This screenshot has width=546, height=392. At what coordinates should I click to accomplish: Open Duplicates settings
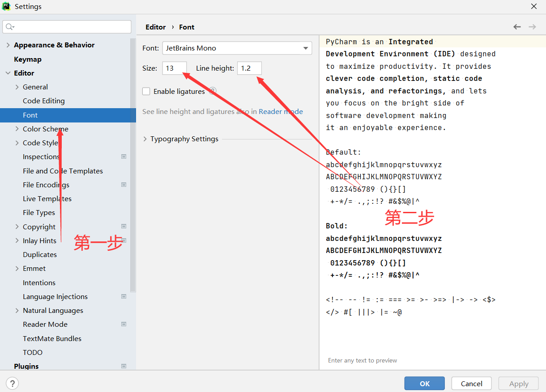40,254
